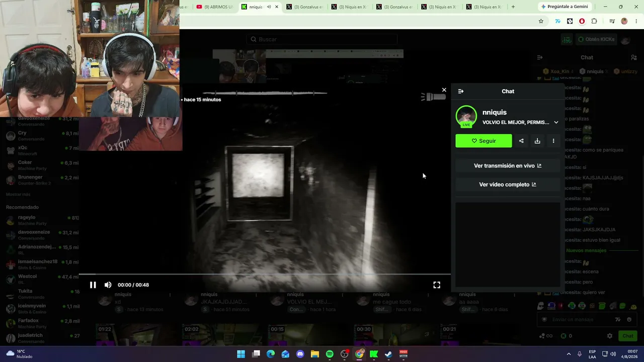The width and height of the screenshot is (644, 362).
Task: Open the Chrome extensions puzzle menu
Action: point(594,21)
